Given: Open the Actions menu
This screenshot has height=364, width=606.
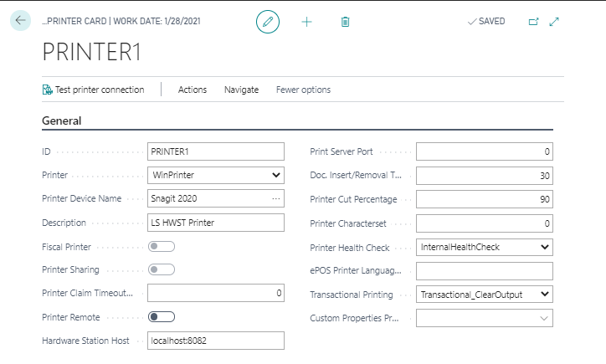Looking at the screenshot, I should (x=193, y=90).
